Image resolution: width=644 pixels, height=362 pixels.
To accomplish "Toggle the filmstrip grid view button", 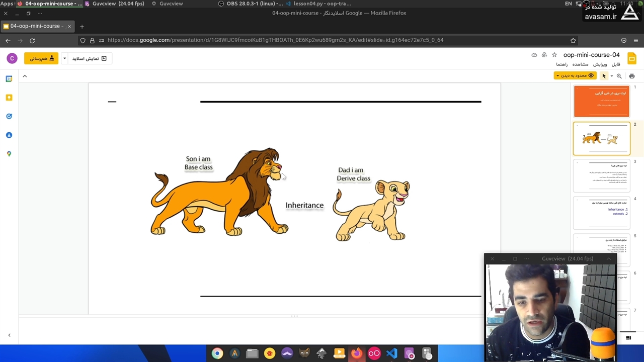I will click(x=628, y=338).
